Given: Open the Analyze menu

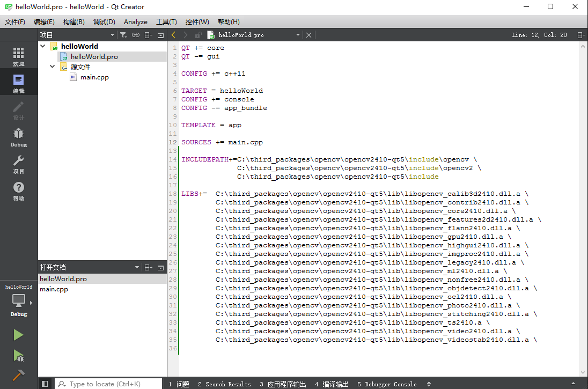Looking at the screenshot, I should tap(135, 22).
